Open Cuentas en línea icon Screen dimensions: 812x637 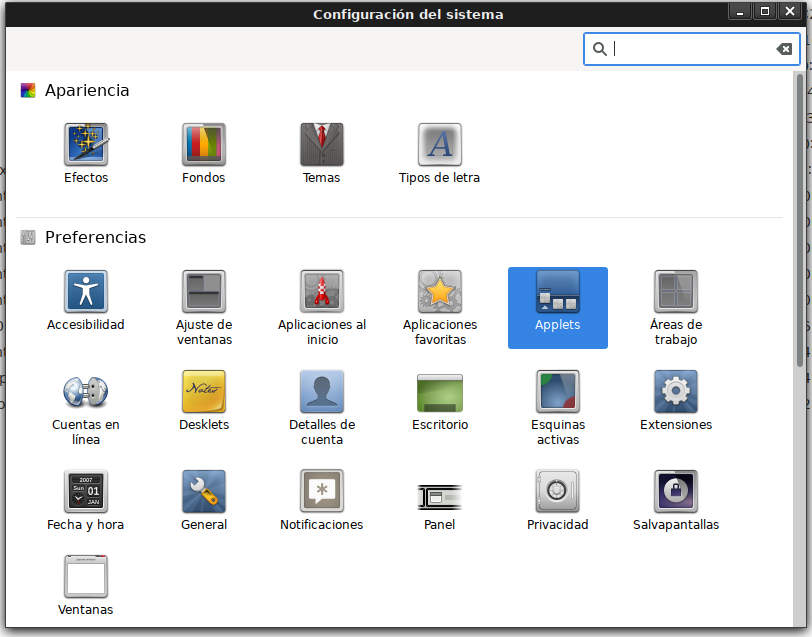coord(86,392)
